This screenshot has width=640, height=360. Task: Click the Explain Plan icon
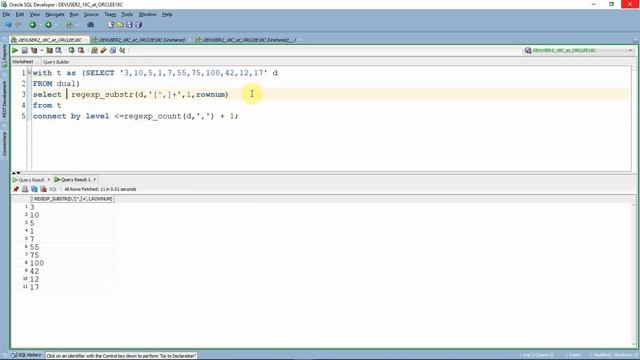[x=34, y=50]
